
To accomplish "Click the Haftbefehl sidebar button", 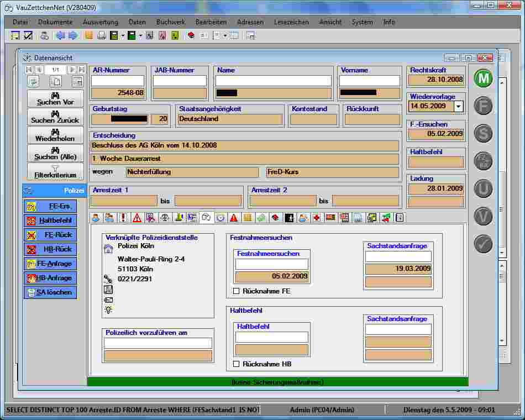I will point(50,221).
